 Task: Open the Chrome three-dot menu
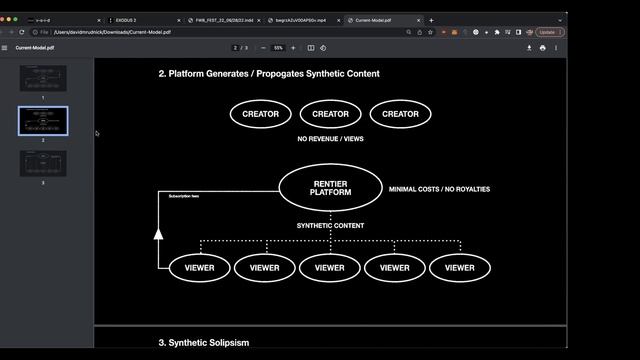(x=560, y=32)
